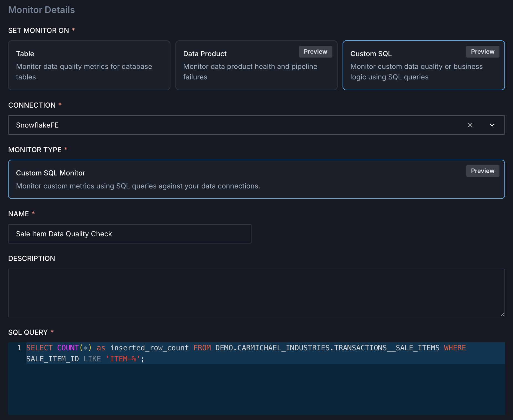513x420 pixels.
Task: Select the Table monitoring option card
Action: tap(89, 65)
